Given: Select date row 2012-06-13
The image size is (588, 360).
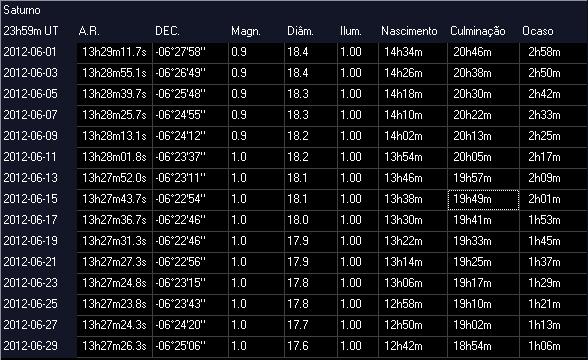Looking at the screenshot, I should pos(30,178).
